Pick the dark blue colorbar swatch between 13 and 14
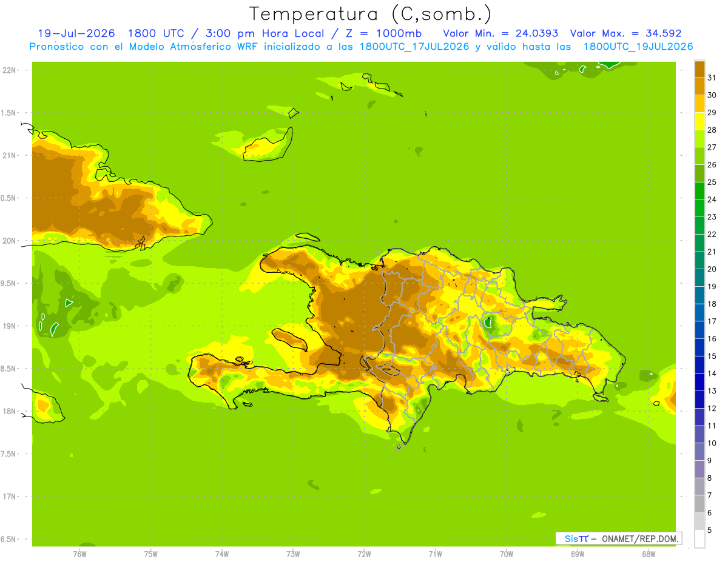 [x=699, y=382]
